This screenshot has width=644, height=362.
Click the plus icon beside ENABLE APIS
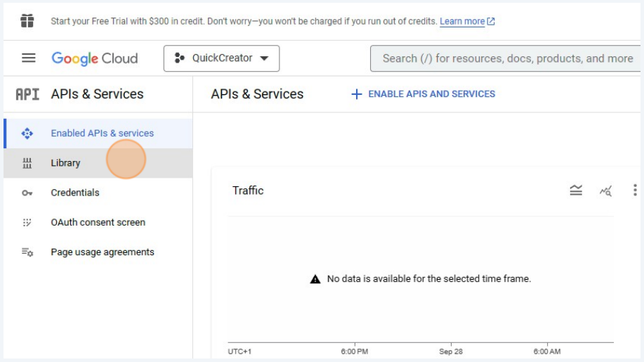[357, 94]
